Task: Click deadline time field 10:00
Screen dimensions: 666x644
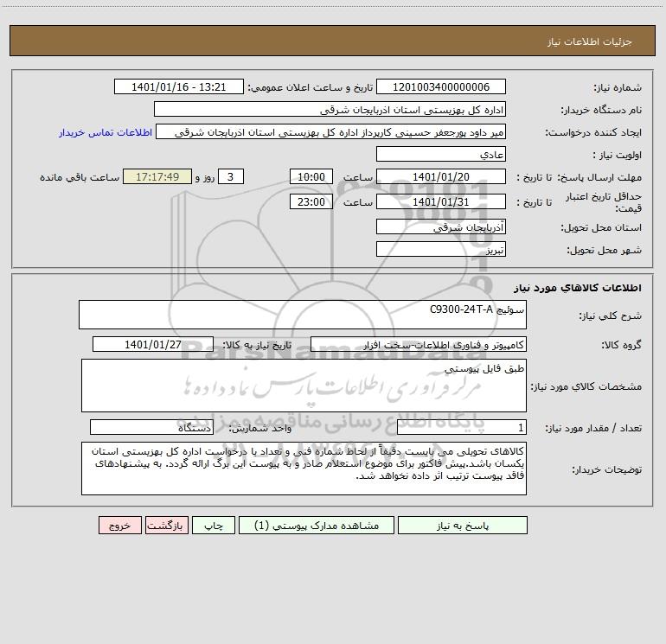Action: tap(311, 176)
